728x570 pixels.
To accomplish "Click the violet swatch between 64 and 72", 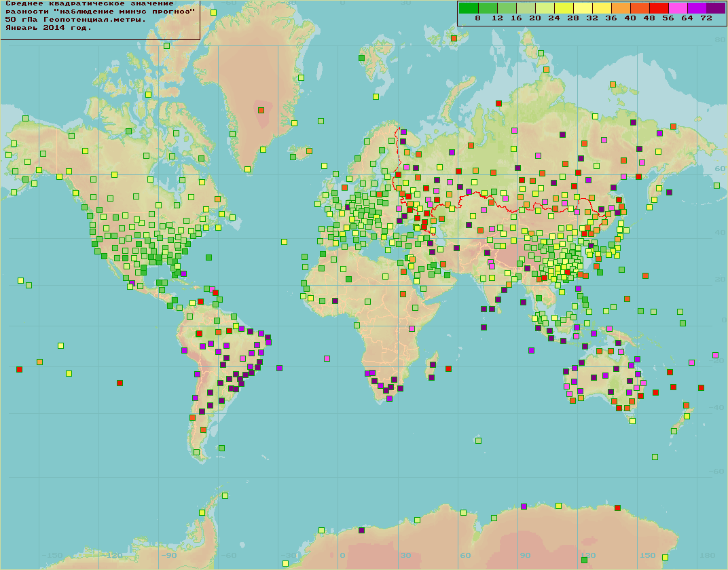I will [x=697, y=7].
